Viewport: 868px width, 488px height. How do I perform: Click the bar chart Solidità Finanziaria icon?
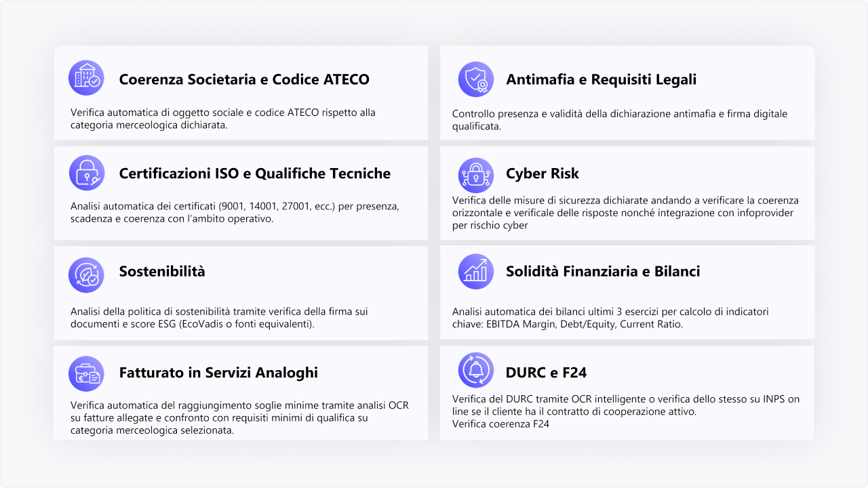click(x=475, y=271)
